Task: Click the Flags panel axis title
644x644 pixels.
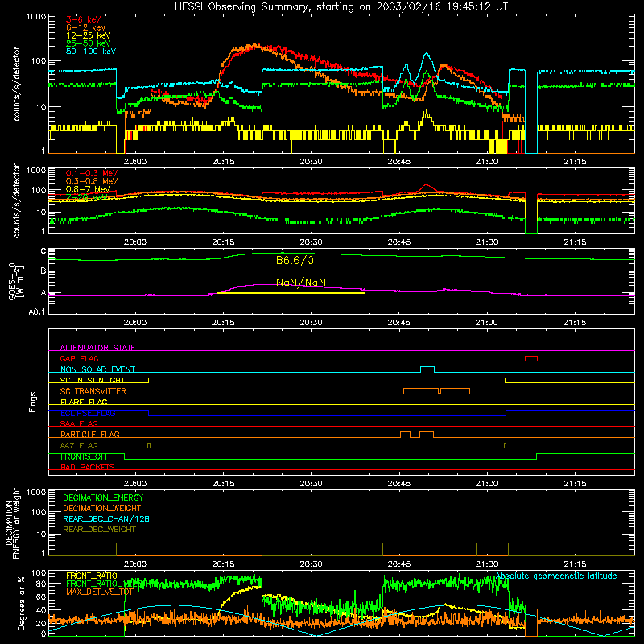Action: (x=33, y=402)
